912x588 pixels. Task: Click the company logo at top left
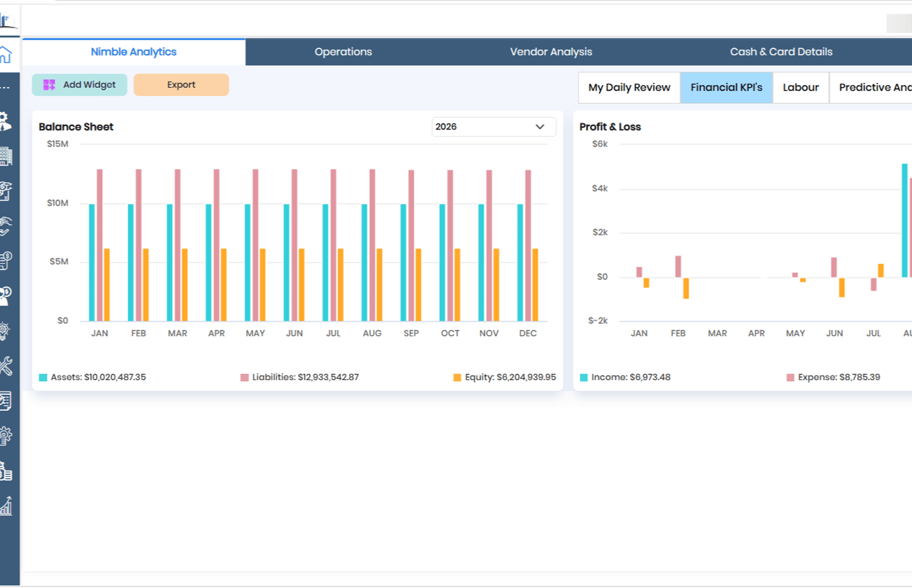coord(7,22)
